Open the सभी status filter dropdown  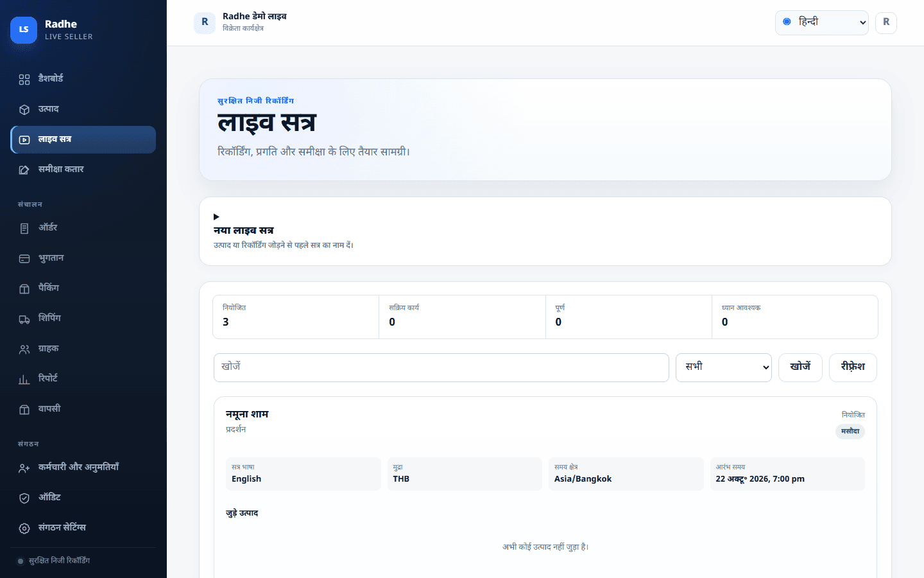[723, 367]
